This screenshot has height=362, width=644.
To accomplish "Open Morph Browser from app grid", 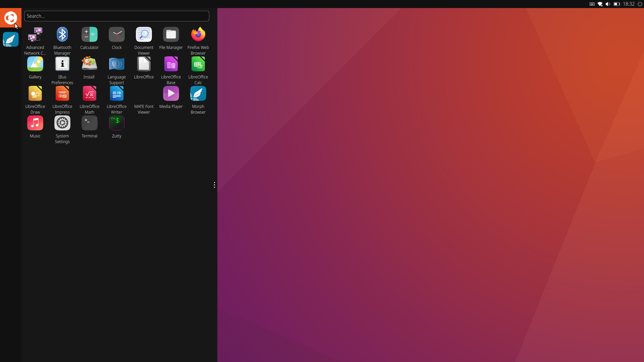I will pos(198,100).
